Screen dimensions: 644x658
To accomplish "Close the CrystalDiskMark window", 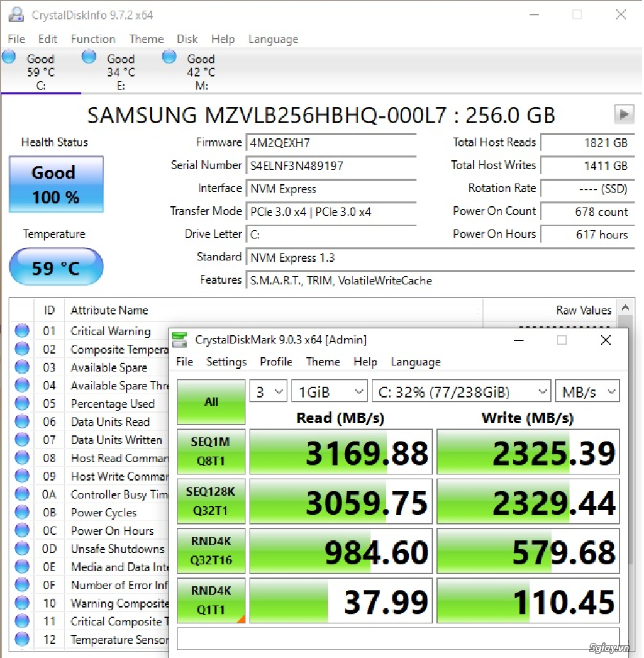I will (x=606, y=340).
